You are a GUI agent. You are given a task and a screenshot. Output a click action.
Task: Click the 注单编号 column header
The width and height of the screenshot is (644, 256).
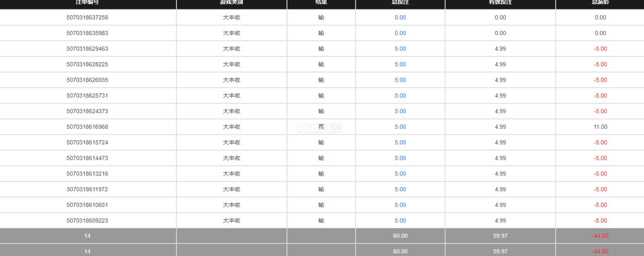coord(87,2)
